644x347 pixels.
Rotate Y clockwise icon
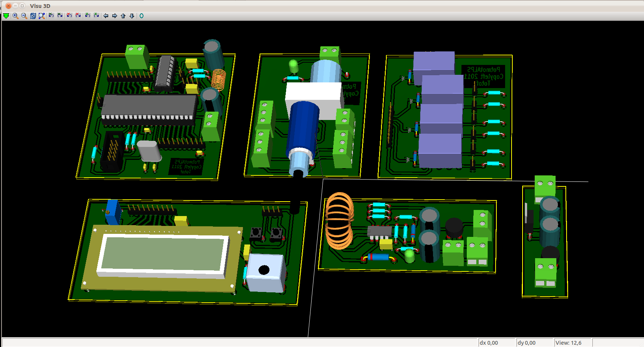[78, 16]
